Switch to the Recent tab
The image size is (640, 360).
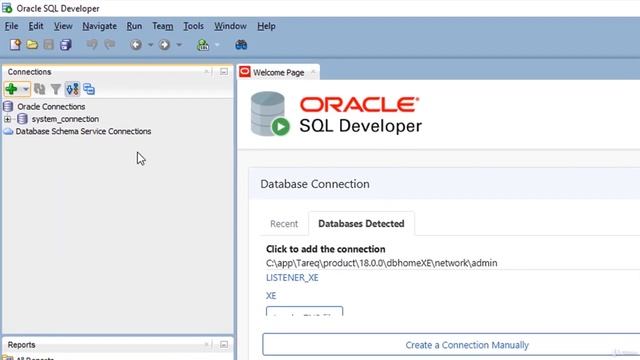tap(284, 224)
